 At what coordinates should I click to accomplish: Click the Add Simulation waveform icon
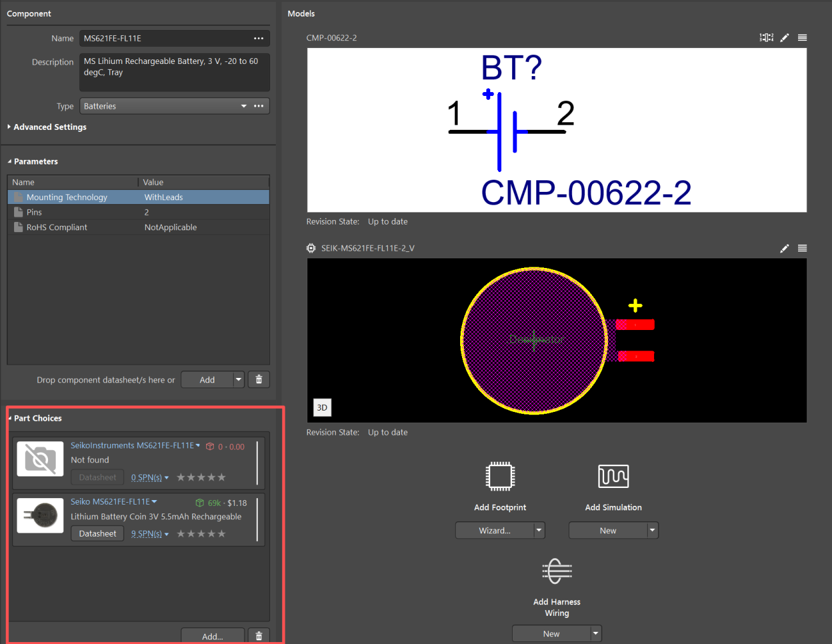coord(613,476)
